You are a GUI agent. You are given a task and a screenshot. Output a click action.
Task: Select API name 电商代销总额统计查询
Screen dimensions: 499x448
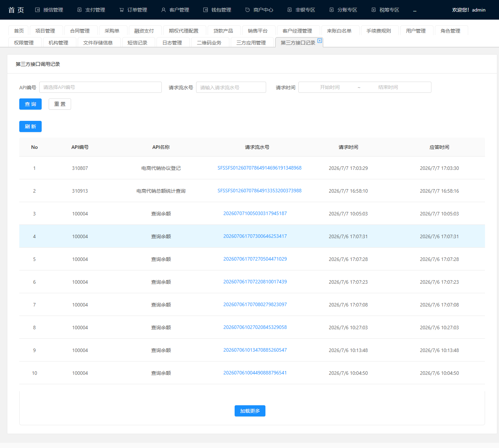pos(161,191)
